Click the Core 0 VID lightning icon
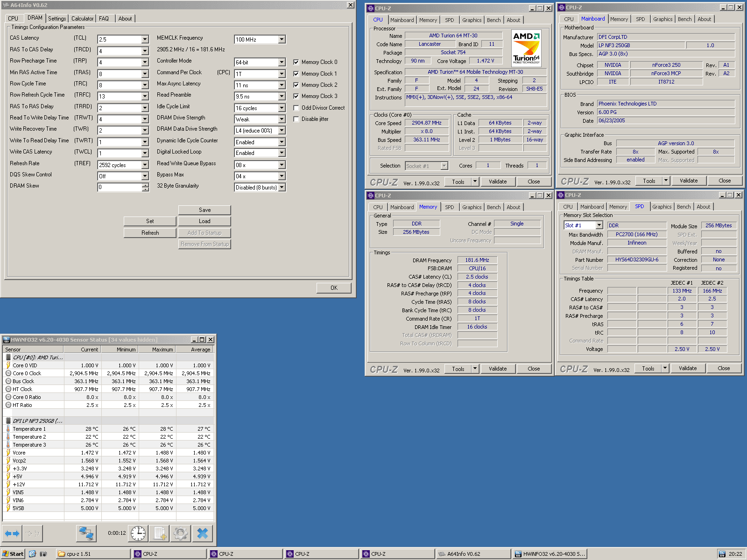 click(x=8, y=365)
